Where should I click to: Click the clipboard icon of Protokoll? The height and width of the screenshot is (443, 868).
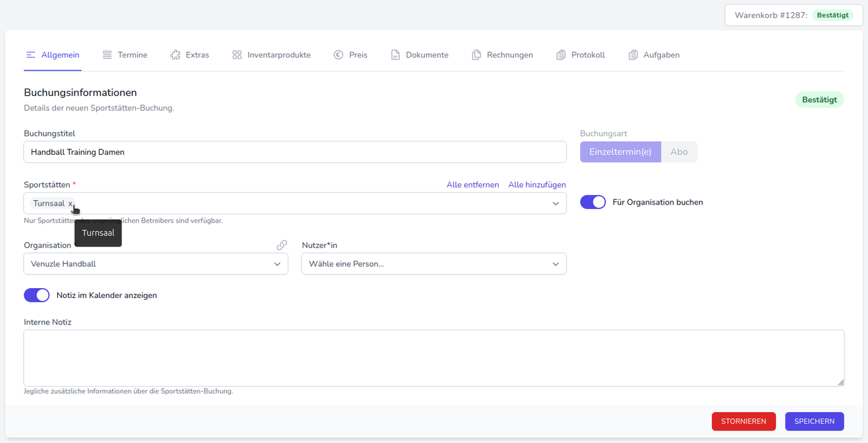click(x=560, y=55)
